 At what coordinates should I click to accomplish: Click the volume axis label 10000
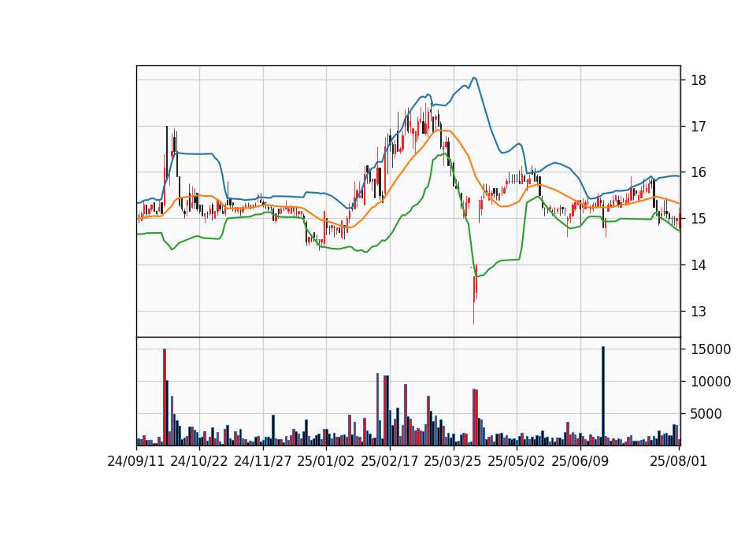[710, 382]
